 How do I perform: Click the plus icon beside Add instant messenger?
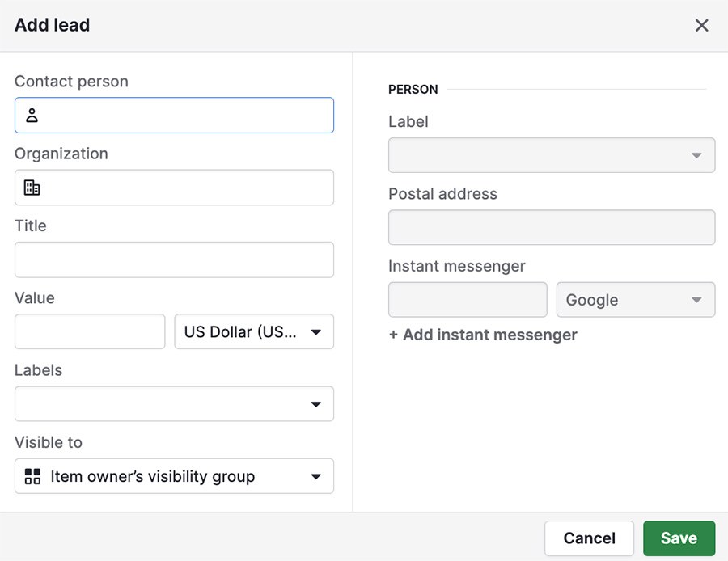[x=393, y=335]
